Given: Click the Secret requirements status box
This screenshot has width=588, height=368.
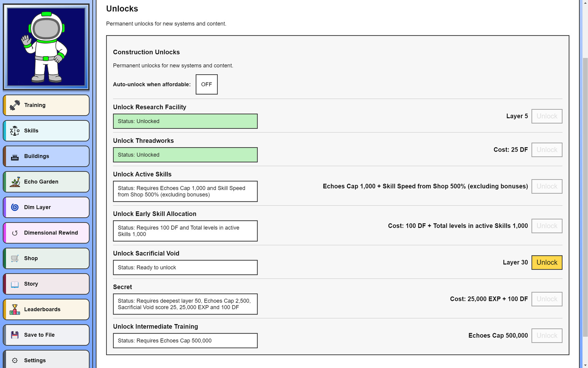Looking at the screenshot, I should [185, 304].
